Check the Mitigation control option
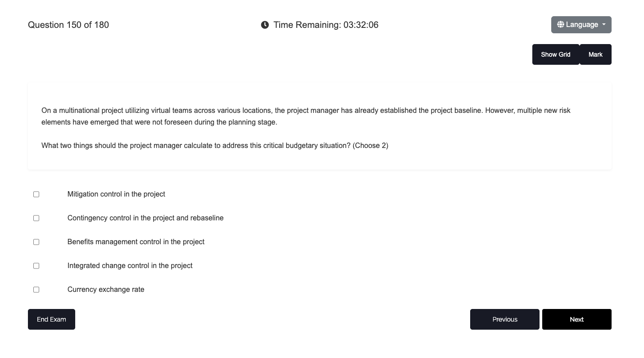The image size is (644, 358). [x=36, y=194]
